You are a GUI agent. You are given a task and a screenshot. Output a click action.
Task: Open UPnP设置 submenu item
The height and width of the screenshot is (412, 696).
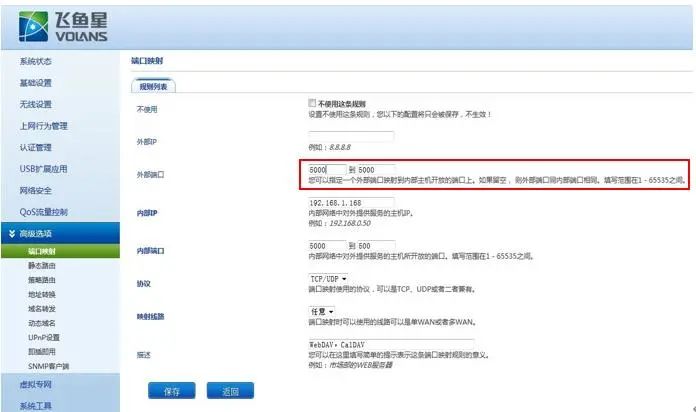(44, 337)
